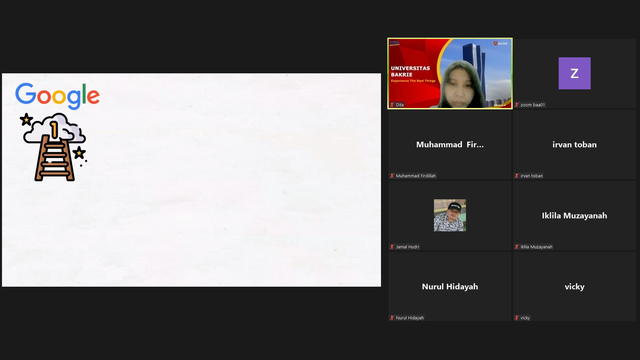Select the large 'Muhammad Fir...' name in tile center
640x360 pixels.
coord(450,144)
